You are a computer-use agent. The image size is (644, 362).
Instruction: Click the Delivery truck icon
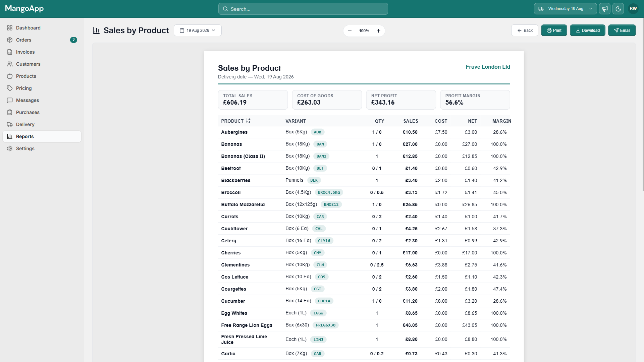pos(10,124)
